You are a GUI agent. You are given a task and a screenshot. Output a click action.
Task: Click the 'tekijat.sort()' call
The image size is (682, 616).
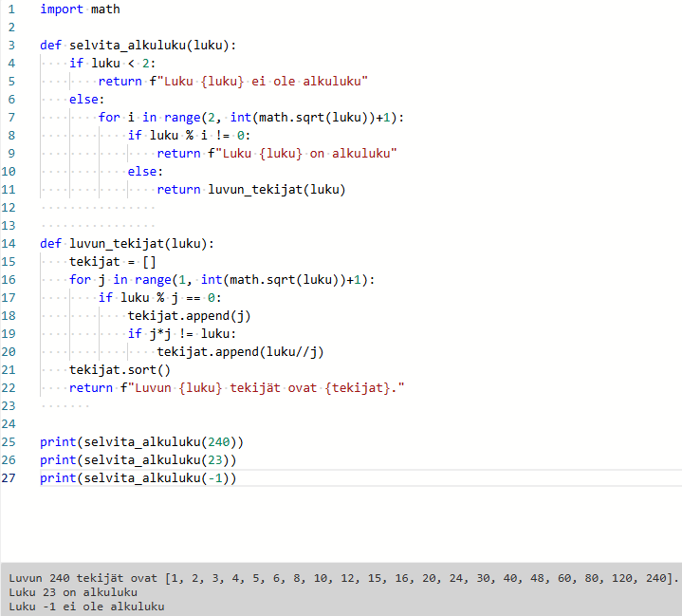pos(120,370)
